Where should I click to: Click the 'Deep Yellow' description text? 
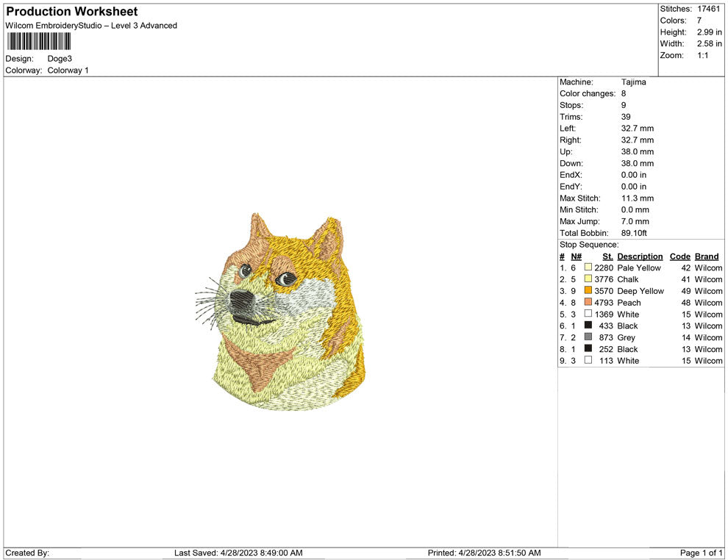(x=640, y=291)
